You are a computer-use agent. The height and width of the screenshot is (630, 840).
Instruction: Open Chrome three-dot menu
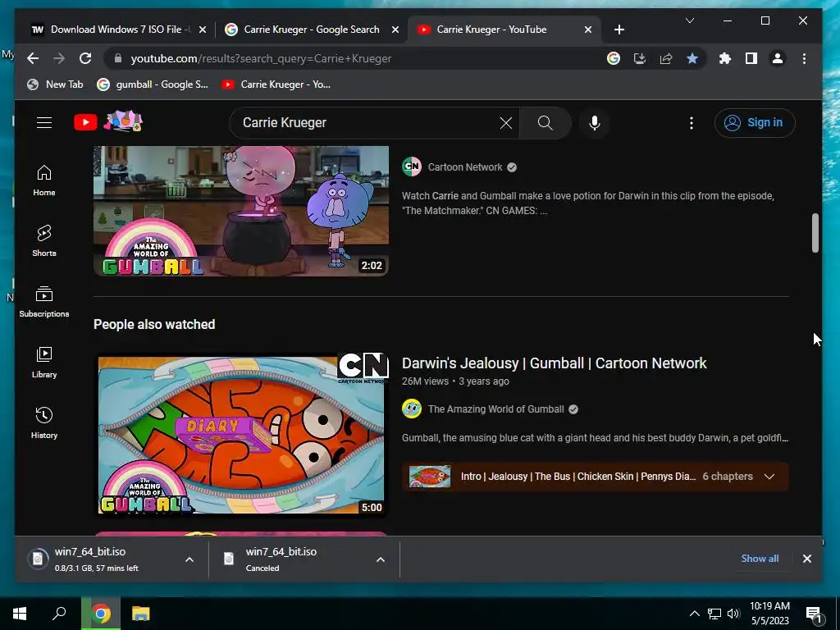[804, 58]
